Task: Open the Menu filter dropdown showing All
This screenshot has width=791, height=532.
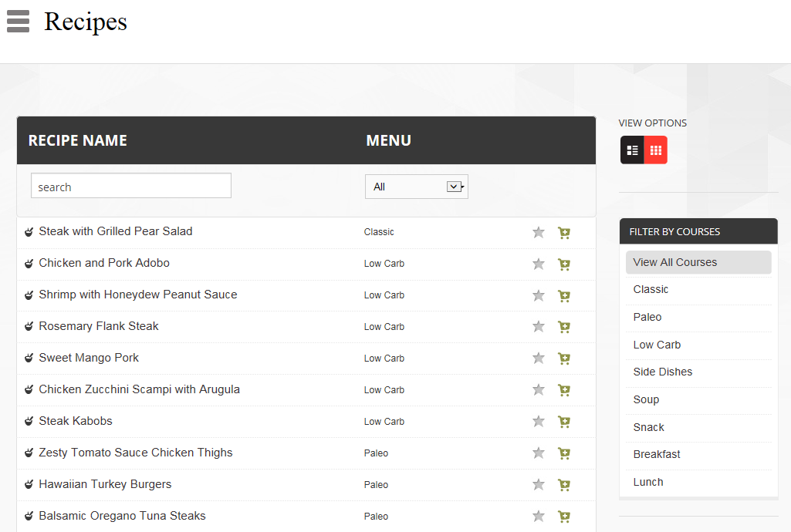Action: coord(417,187)
